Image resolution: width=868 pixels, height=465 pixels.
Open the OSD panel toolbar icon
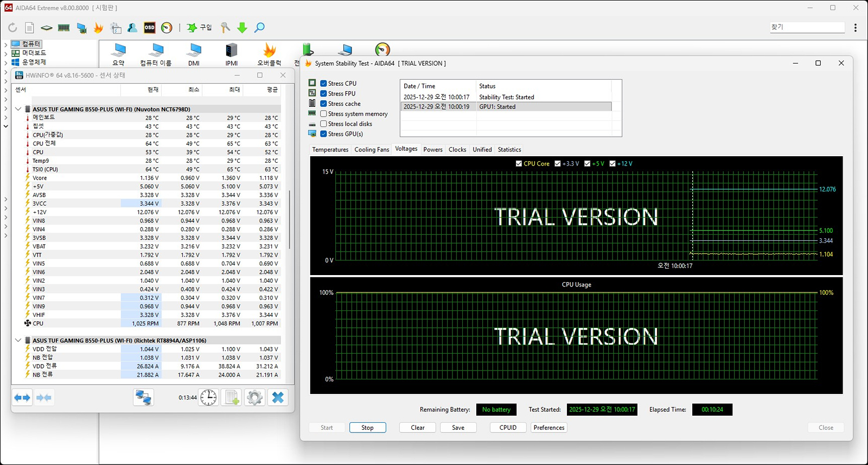pos(149,27)
